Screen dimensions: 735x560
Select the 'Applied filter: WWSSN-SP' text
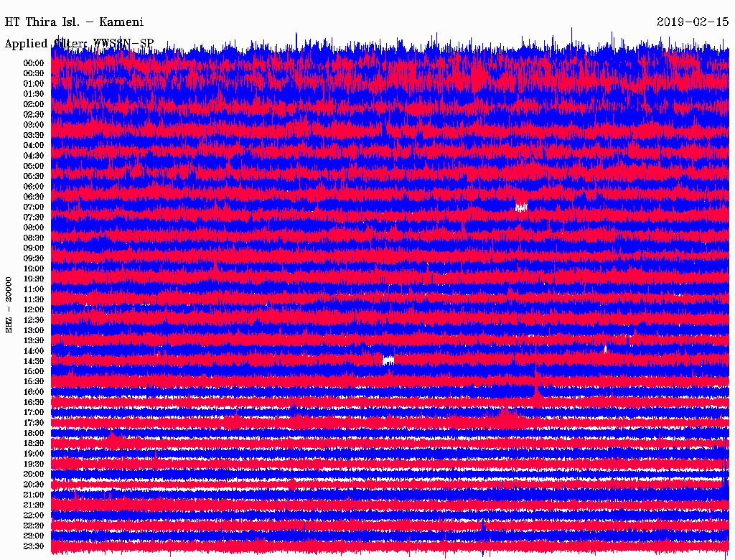pos(79,44)
